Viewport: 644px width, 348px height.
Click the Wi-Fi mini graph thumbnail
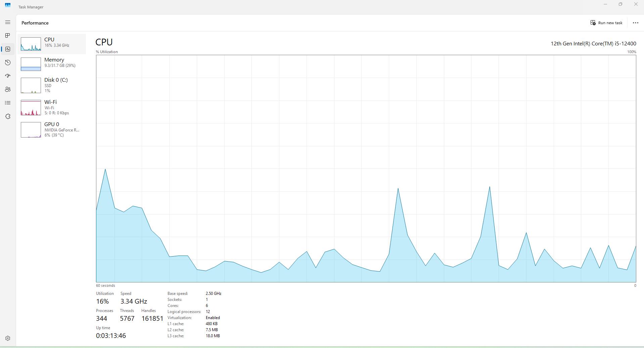click(x=31, y=108)
